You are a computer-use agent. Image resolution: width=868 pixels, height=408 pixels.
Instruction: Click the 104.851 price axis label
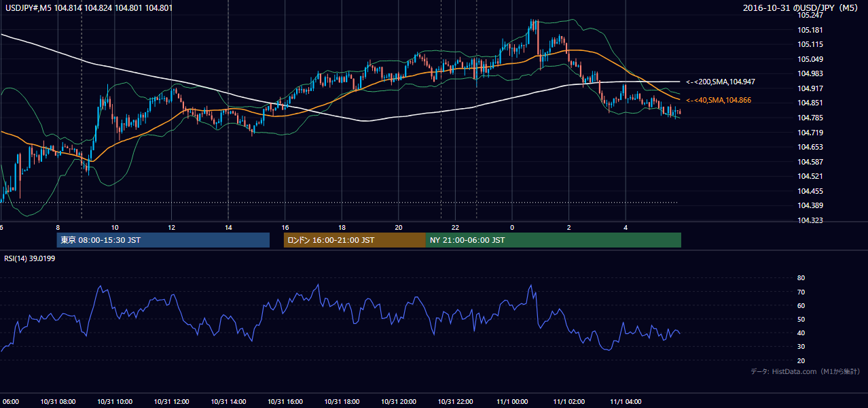click(810, 103)
